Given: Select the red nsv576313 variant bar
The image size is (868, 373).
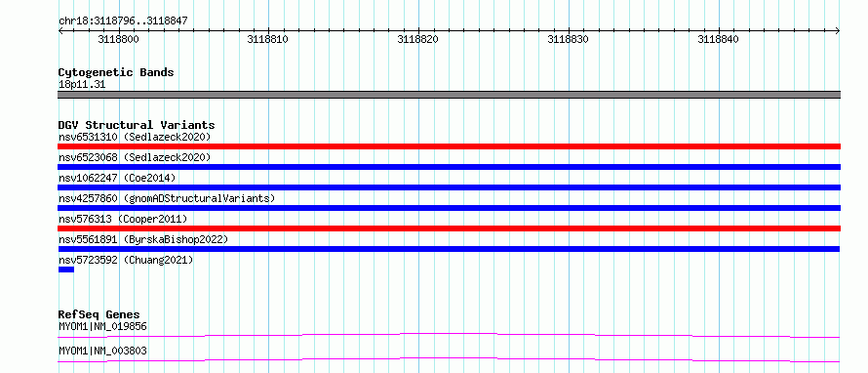Looking at the screenshot, I should pyautogui.click(x=449, y=228).
